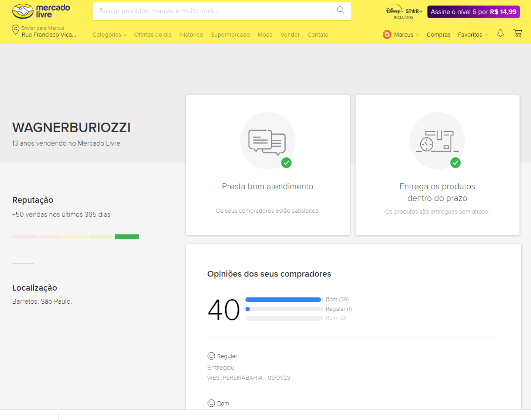Go to Ofertas do dia
The width and height of the screenshot is (531, 420).
click(x=153, y=35)
